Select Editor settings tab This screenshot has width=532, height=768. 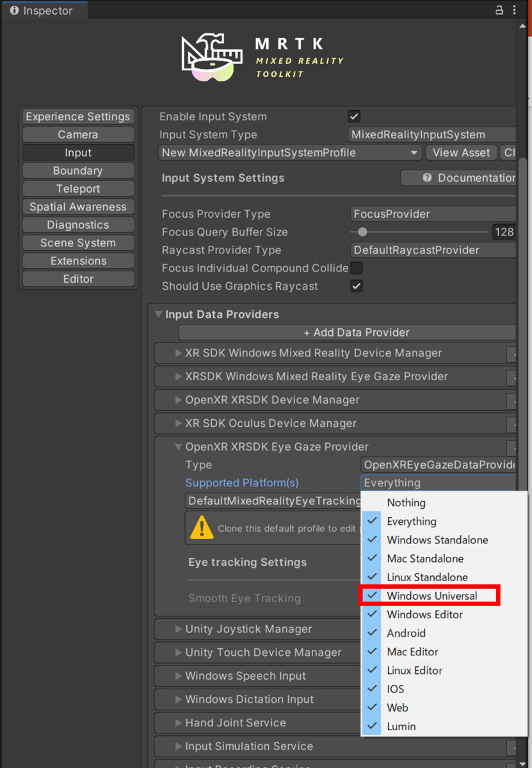tap(78, 279)
